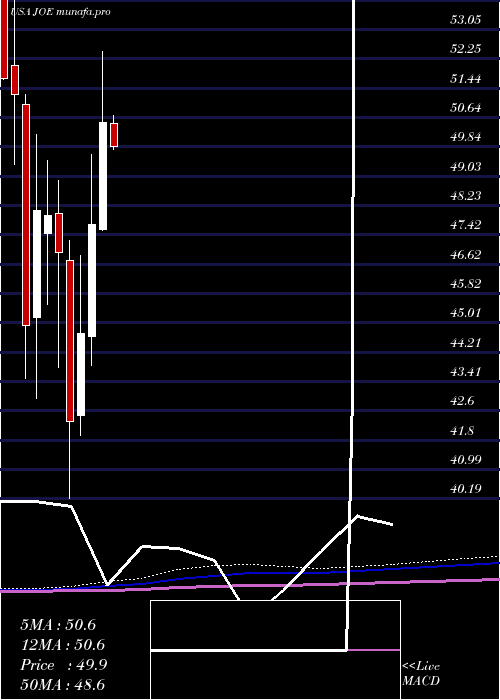Select the 47.42 price axis label
The image size is (500, 700).
(465, 225)
